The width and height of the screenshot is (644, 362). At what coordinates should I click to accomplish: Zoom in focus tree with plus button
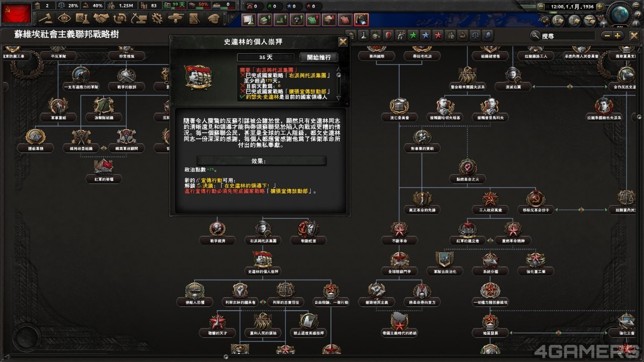click(618, 36)
